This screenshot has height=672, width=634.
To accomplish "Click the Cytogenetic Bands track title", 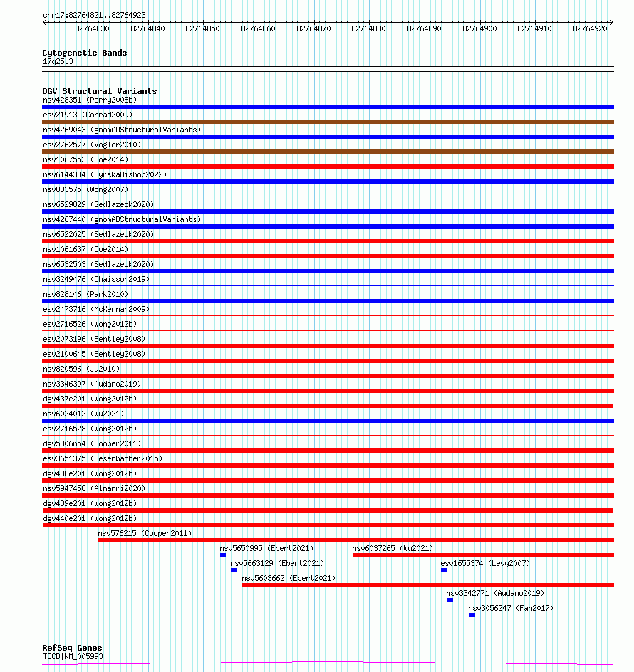I will pos(85,53).
